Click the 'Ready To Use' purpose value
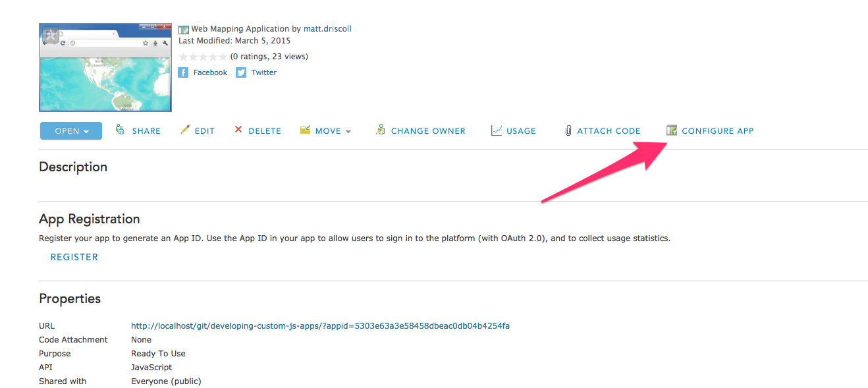 [x=158, y=354]
